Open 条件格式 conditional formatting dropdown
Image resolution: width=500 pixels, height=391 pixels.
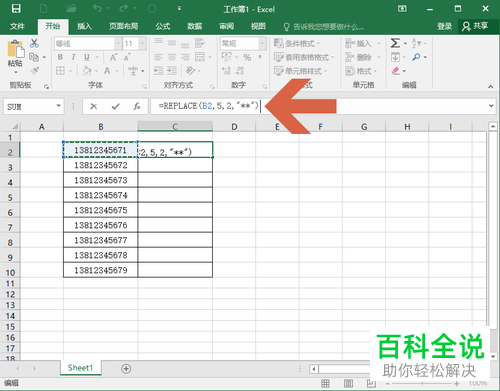[x=297, y=43]
